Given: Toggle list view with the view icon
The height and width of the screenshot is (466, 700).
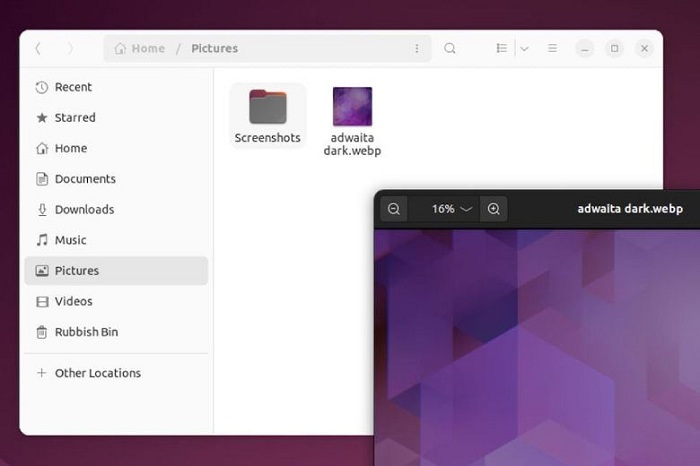Looking at the screenshot, I should 501,48.
